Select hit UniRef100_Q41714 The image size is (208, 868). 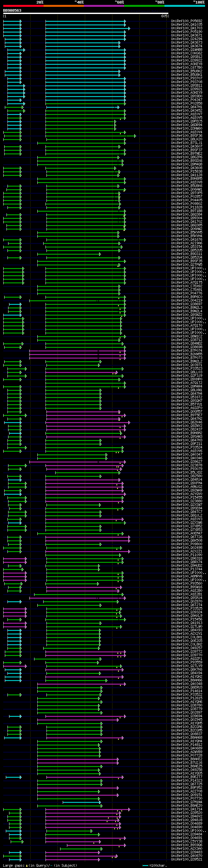coord(187,810)
